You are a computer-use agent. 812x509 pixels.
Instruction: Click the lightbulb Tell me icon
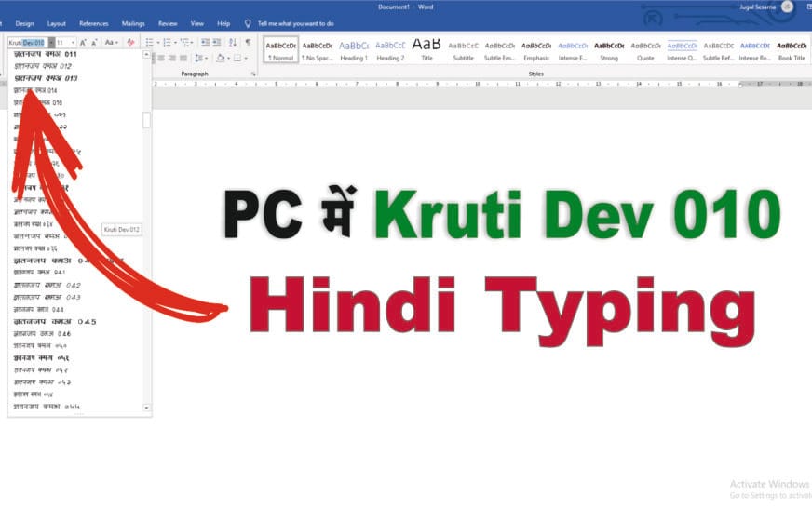coord(248,24)
